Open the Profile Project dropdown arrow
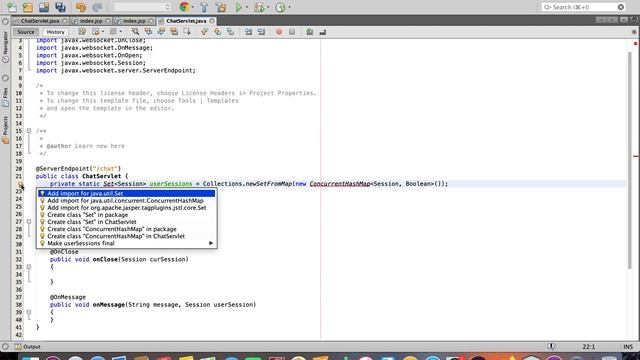The width and height of the screenshot is (640, 360). (289, 7)
